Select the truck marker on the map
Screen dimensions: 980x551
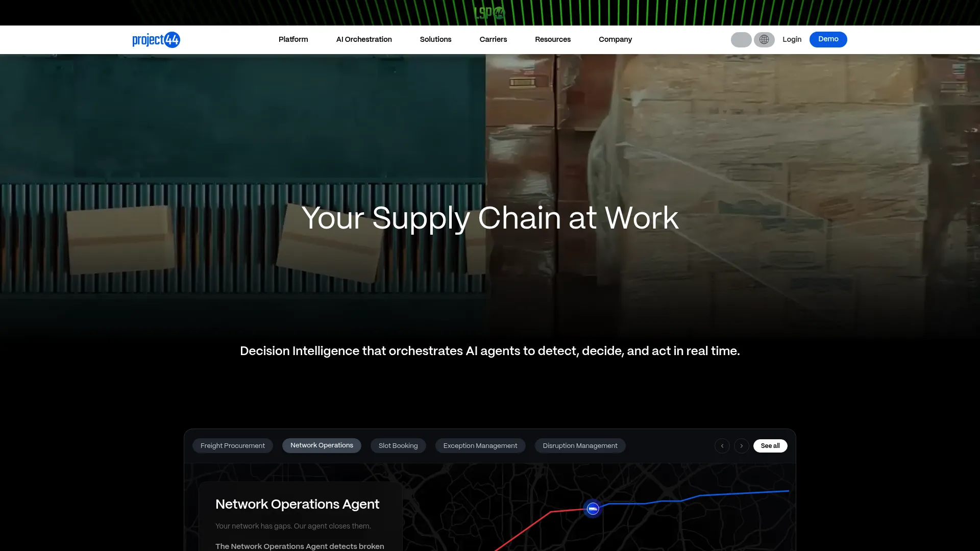click(593, 509)
